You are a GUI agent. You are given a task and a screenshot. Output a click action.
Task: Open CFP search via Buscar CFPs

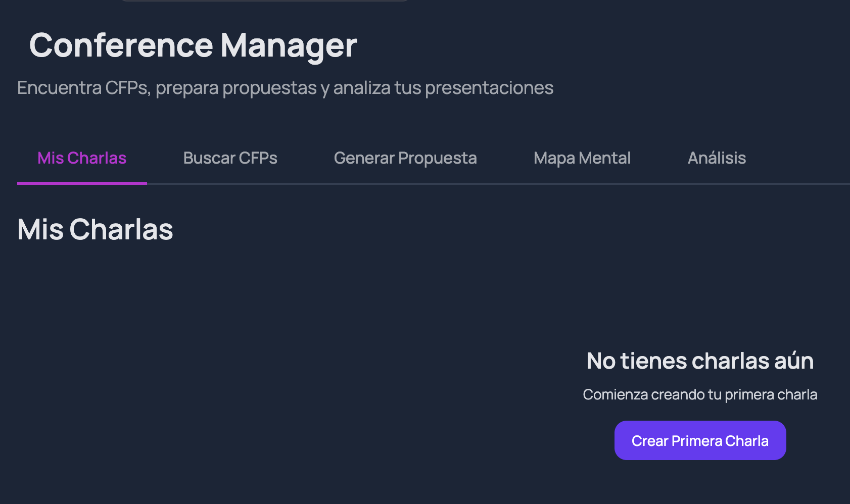tap(230, 158)
